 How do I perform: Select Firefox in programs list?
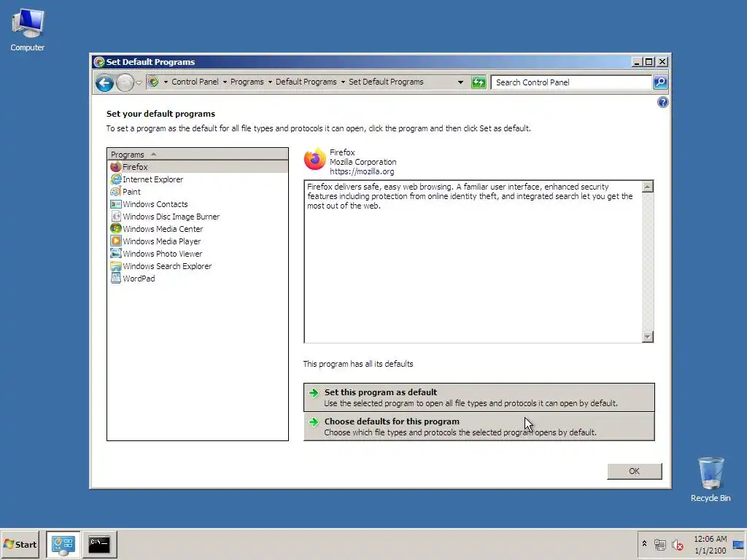pyautogui.click(x=197, y=167)
